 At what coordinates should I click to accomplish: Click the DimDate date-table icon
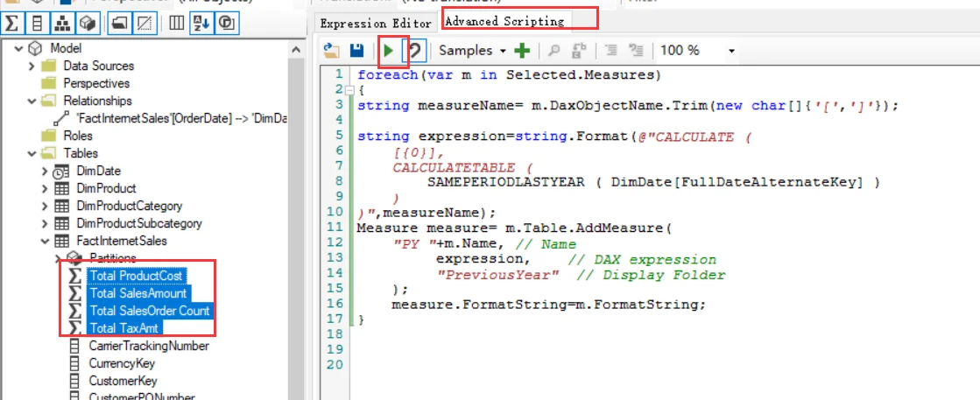coord(62,171)
